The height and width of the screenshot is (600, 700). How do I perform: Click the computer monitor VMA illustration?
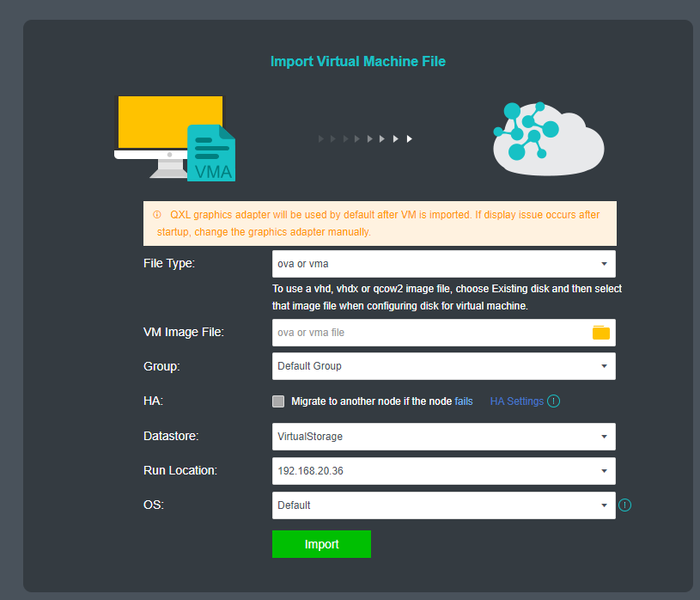(169, 129)
